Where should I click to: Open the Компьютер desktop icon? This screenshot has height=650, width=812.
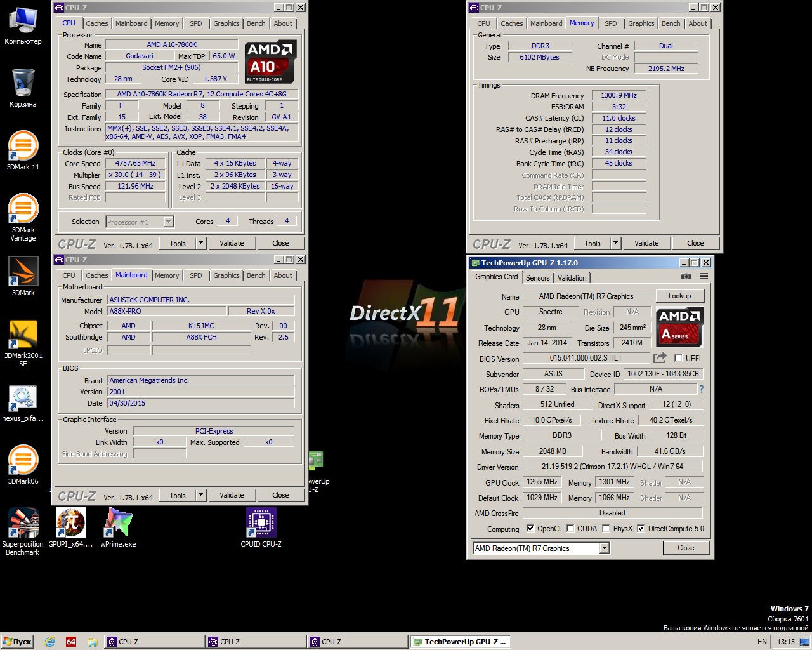coord(23,25)
